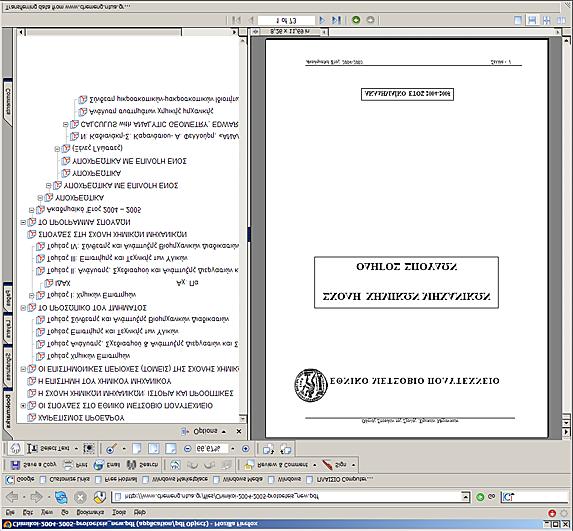573x531 pixels.
Task: Open Firefox Tools menu
Action: click(119, 512)
